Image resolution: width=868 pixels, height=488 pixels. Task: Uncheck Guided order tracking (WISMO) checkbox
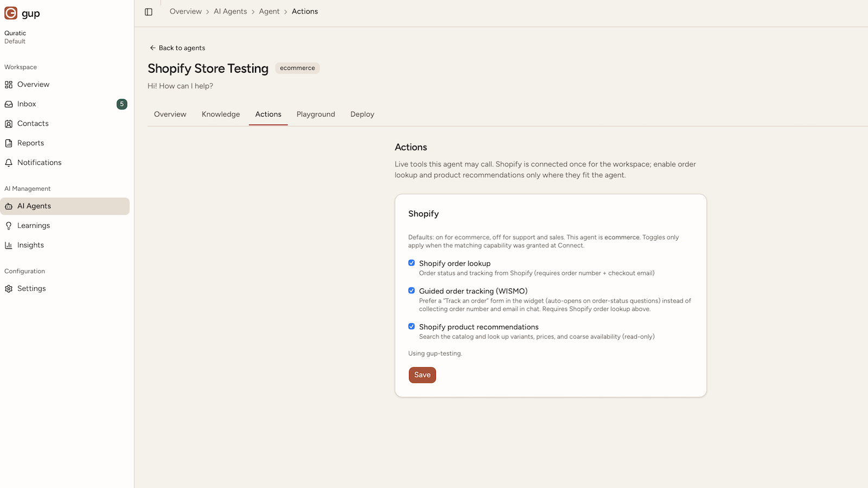tap(412, 291)
